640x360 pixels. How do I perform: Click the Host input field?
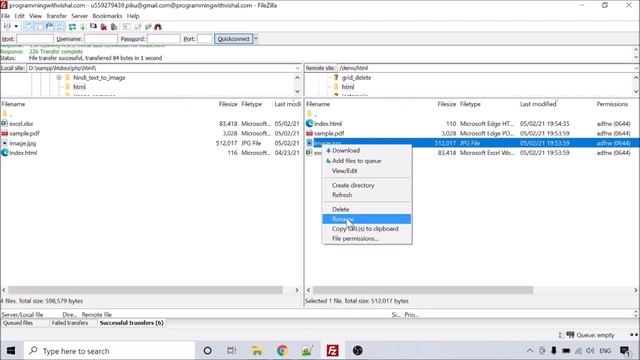click(35, 39)
